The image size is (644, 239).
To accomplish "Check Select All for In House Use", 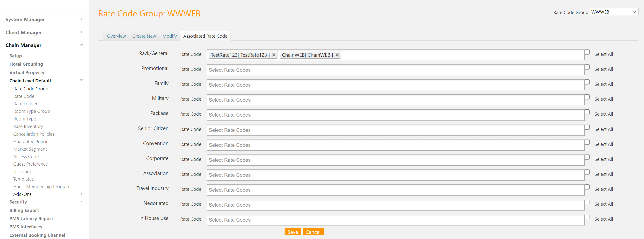I will (x=587, y=217).
